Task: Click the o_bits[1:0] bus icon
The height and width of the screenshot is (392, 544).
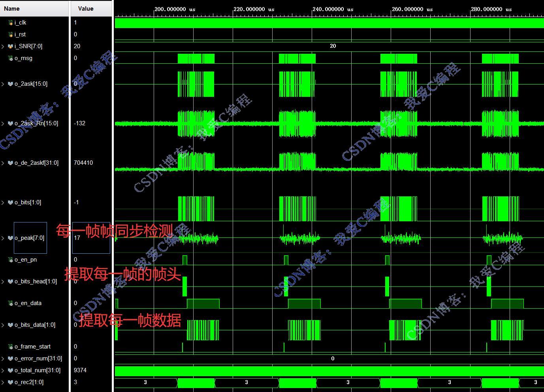Action: (11, 202)
